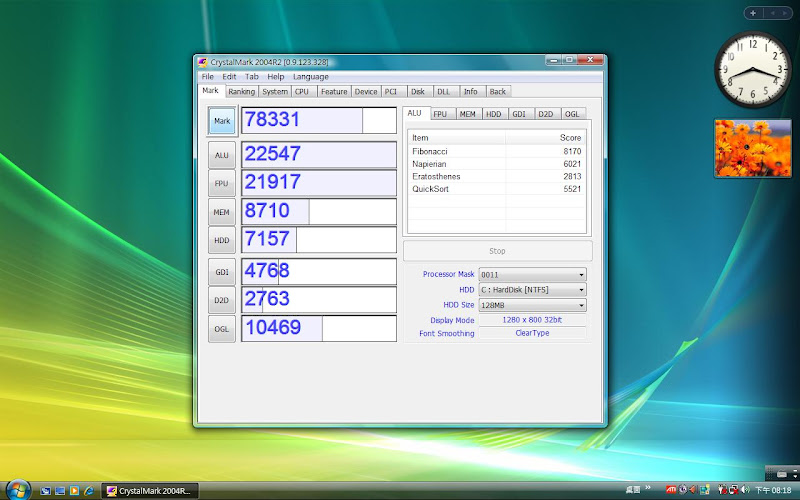Image resolution: width=800 pixels, height=500 pixels.
Task: Open the language bar keyboard icon
Action: (x=782, y=473)
